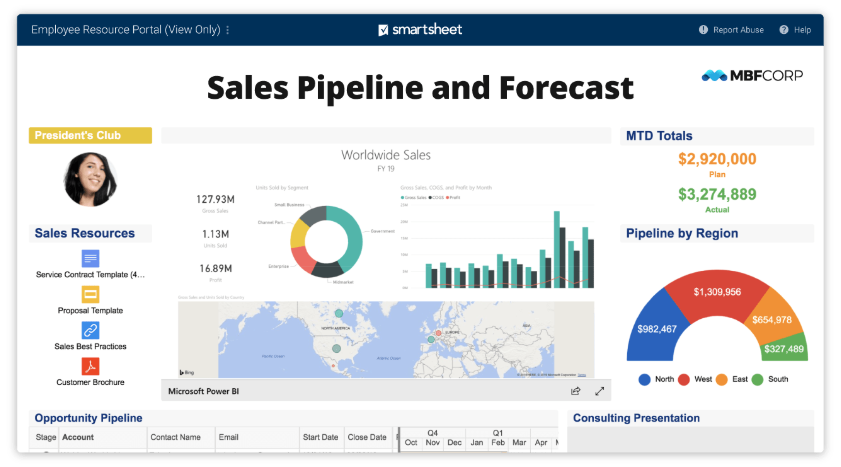
Task: Expand Power BI report to full screen
Action: coord(600,391)
